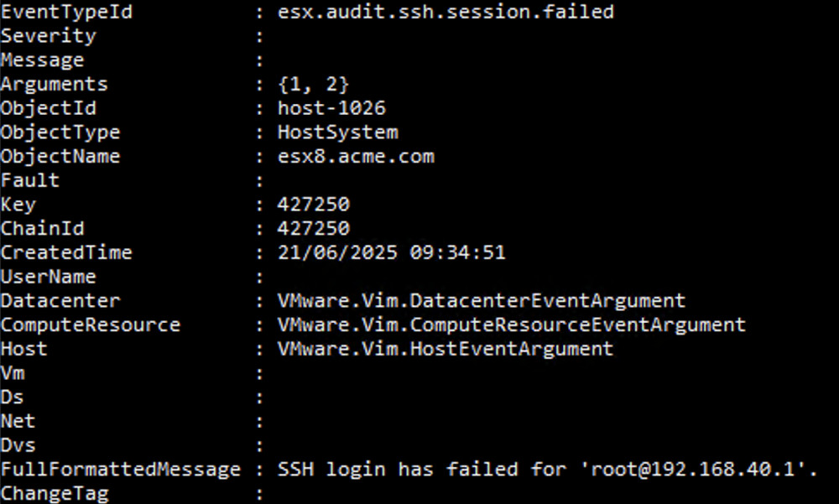Click the VMware.Vim.DatacenterEventArgument text
The image size is (839, 504).
tap(481, 300)
